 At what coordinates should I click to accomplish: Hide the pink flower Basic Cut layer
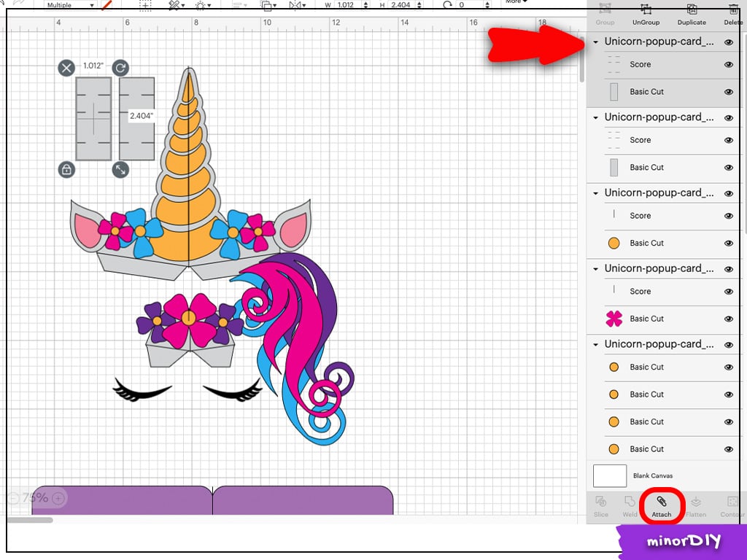pyautogui.click(x=729, y=319)
